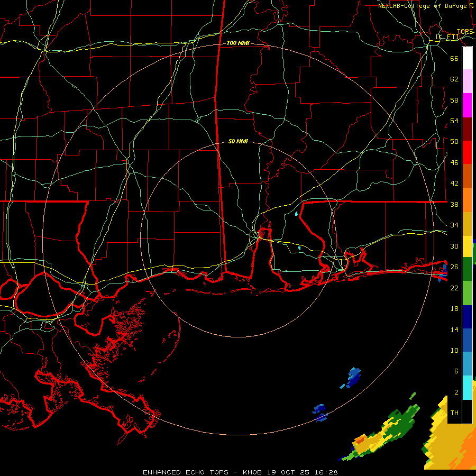Image resolution: width=476 pixels, height=476 pixels.
Task: Click the "ENHANCED ECHO TOPS - KMOB" caption
Action: coord(203,472)
